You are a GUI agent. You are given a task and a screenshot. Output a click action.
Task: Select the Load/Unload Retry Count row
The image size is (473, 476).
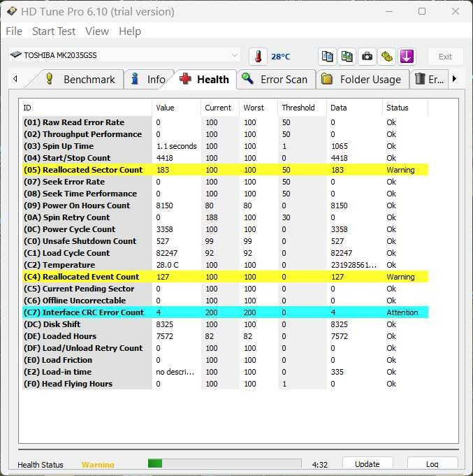[225, 348]
